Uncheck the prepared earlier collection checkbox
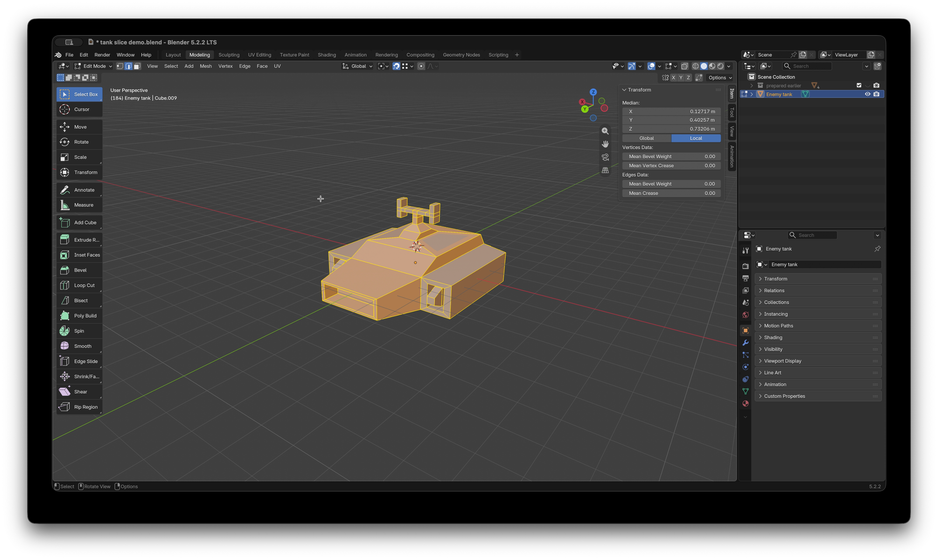Screen dimensions: 938x560 [x=859, y=85]
